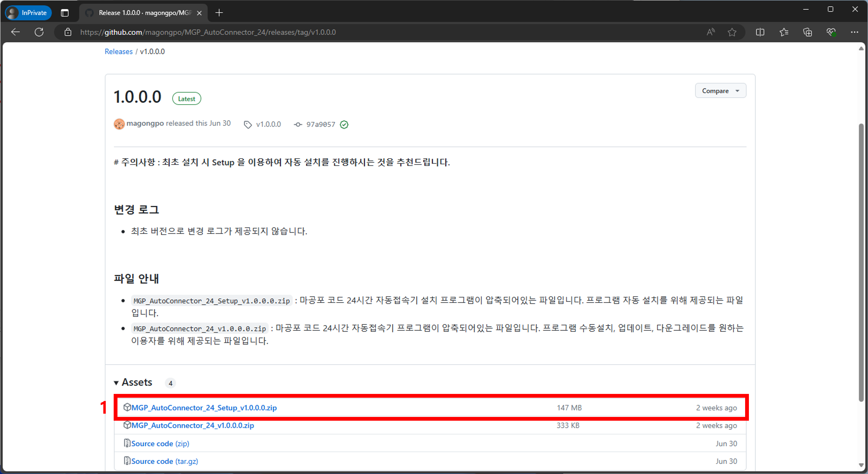Image resolution: width=868 pixels, height=474 pixels.
Task: Open the Favorites list
Action: [784, 32]
